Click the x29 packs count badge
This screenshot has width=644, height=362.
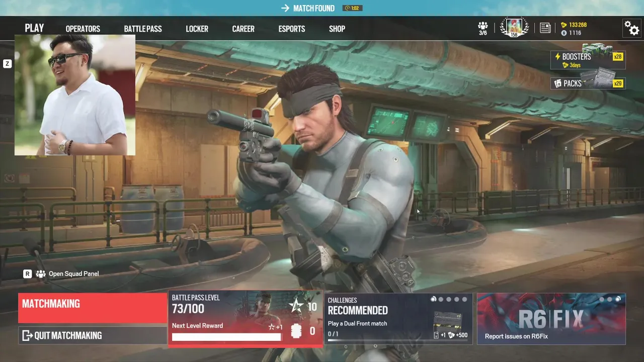(618, 83)
